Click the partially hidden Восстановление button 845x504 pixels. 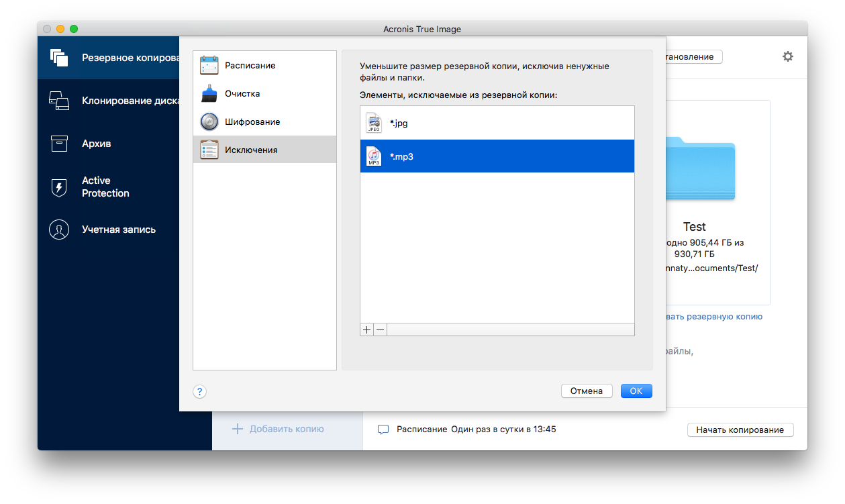pos(694,56)
